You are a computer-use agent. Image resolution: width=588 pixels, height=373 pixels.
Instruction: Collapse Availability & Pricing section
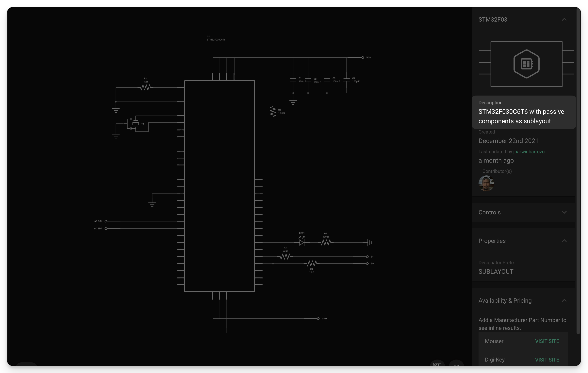click(564, 300)
